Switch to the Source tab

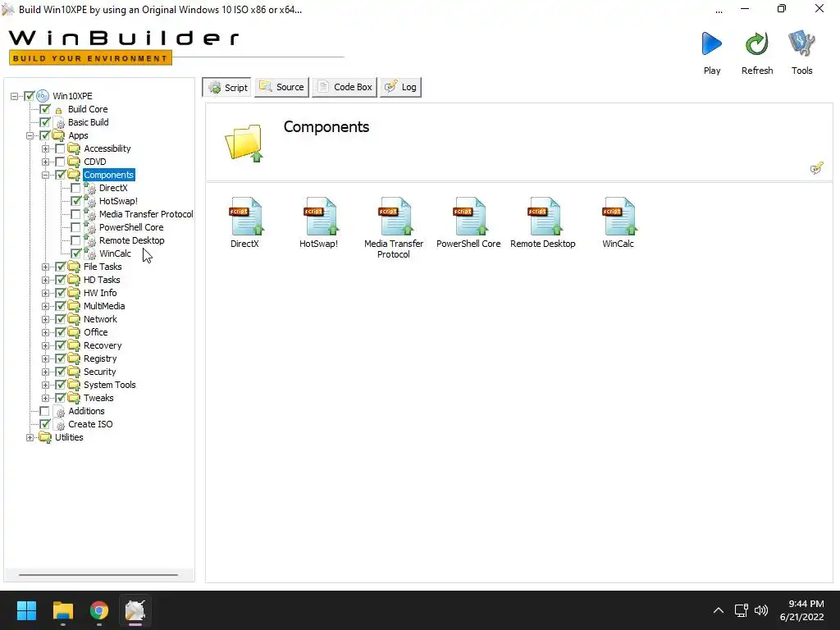click(x=282, y=87)
